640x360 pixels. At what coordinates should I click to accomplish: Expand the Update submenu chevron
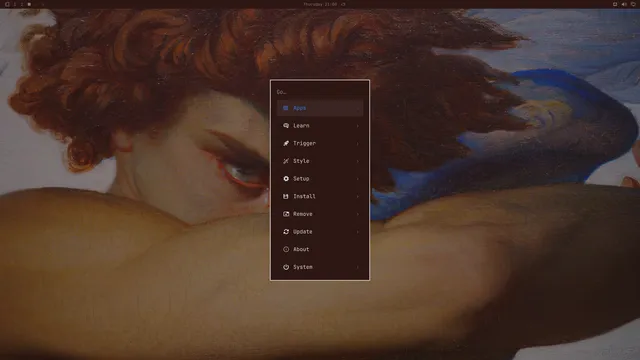[x=358, y=231]
